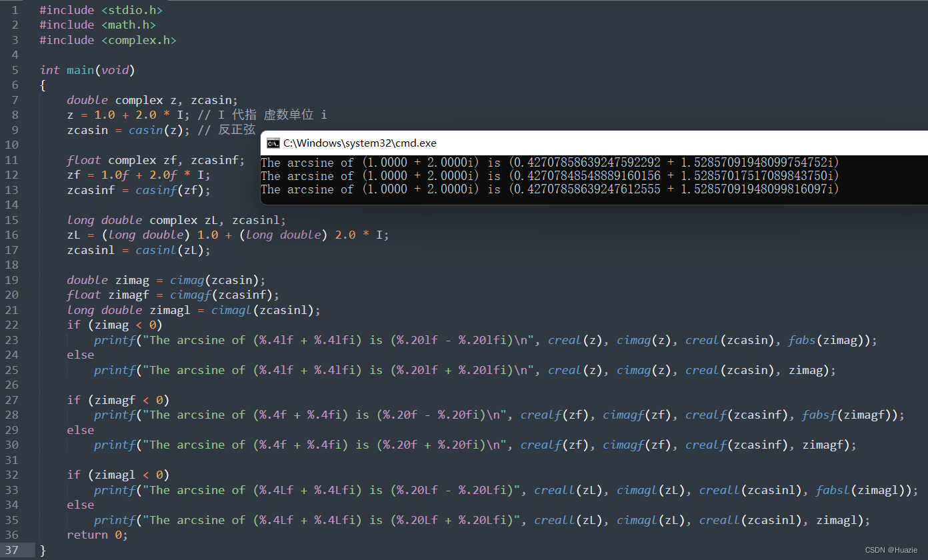Click the if (zimag < 0) condition

[x=114, y=325]
